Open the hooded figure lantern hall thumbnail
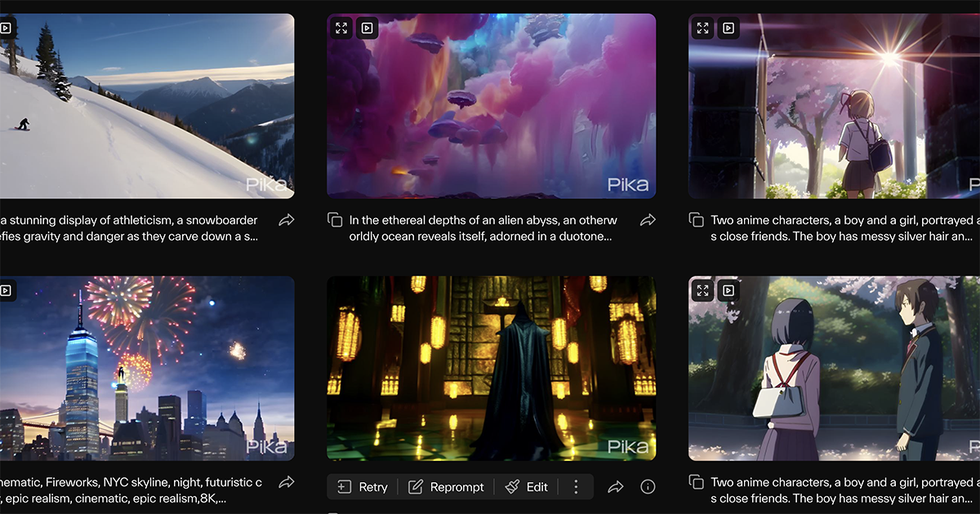The image size is (980, 514). point(492,368)
